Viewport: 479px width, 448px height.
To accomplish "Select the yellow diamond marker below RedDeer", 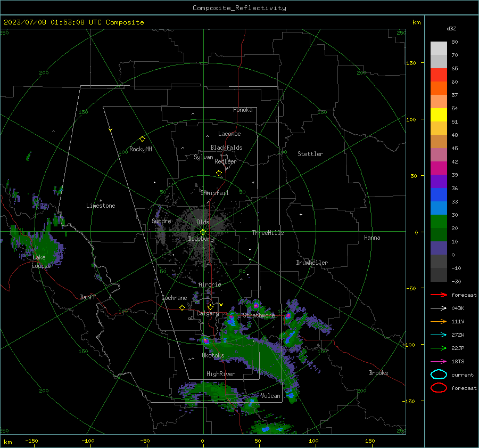I will (219, 173).
